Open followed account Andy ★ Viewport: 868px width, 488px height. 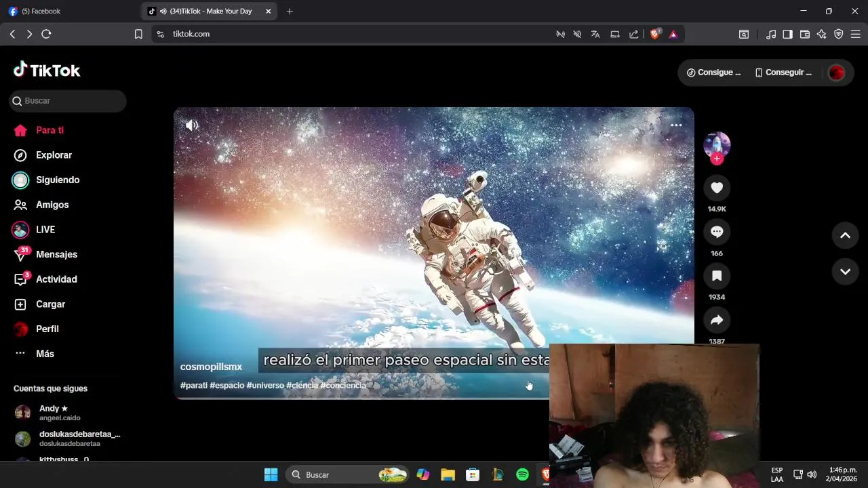click(68, 413)
